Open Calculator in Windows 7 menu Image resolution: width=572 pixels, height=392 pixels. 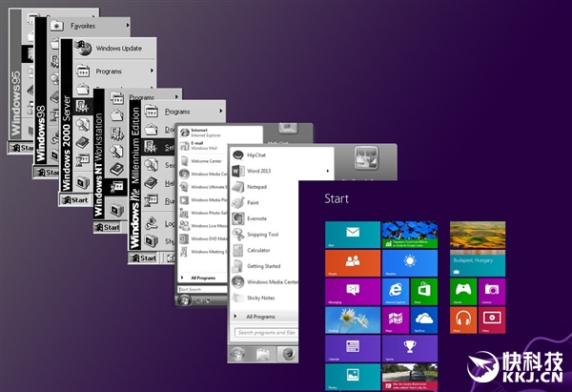click(264, 251)
